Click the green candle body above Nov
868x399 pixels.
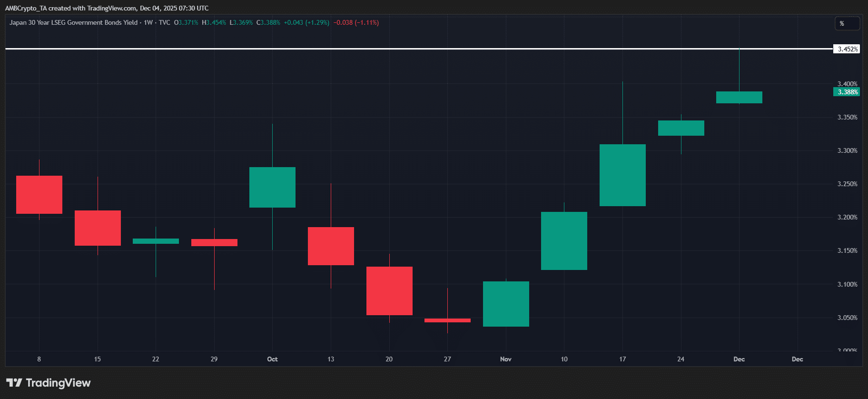click(x=506, y=304)
